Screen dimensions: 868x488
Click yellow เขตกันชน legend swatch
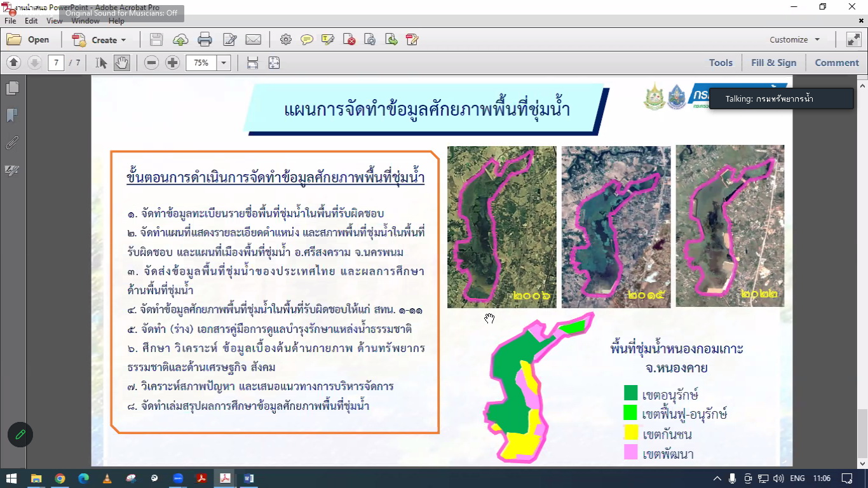click(630, 433)
